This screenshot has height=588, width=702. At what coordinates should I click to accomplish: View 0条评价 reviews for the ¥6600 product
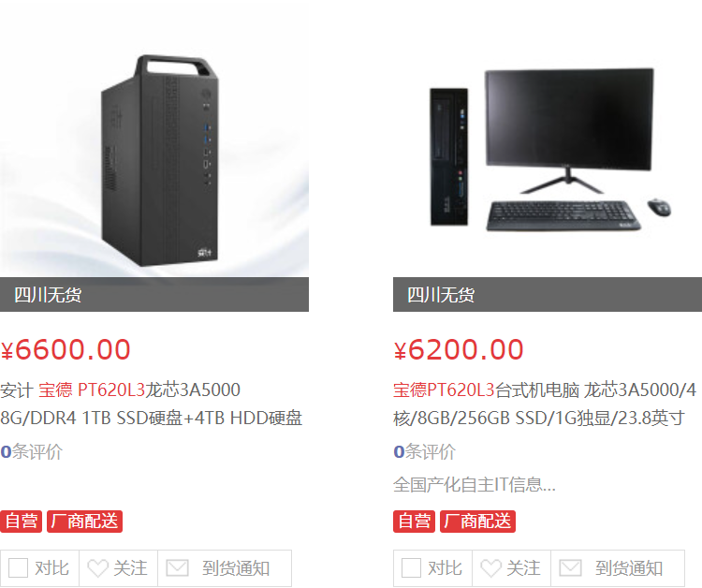pyautogui.click(x=31, y=451)
